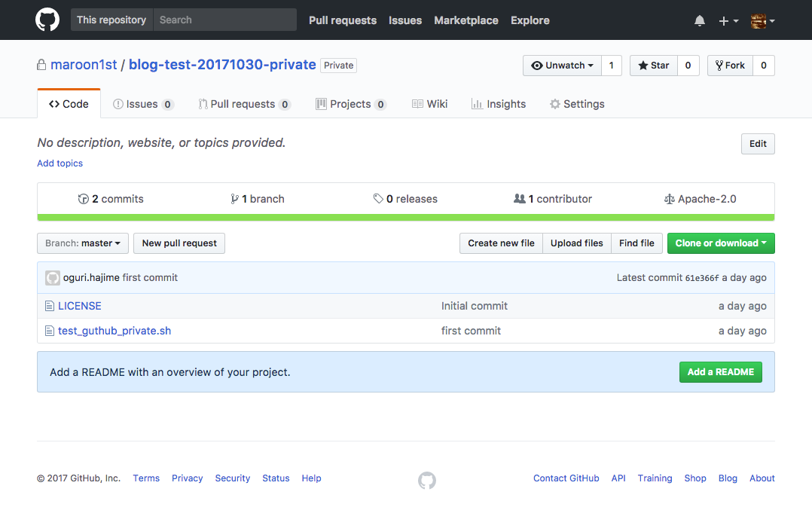812x507 pixels.
Task: Open the repository Settings tab
Action: tap(577, 103)
